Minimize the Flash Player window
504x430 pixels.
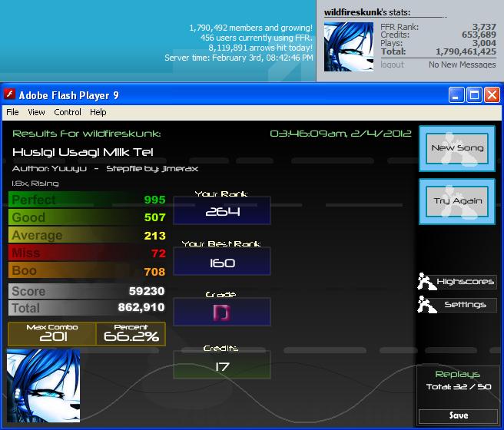coord(456,95)
